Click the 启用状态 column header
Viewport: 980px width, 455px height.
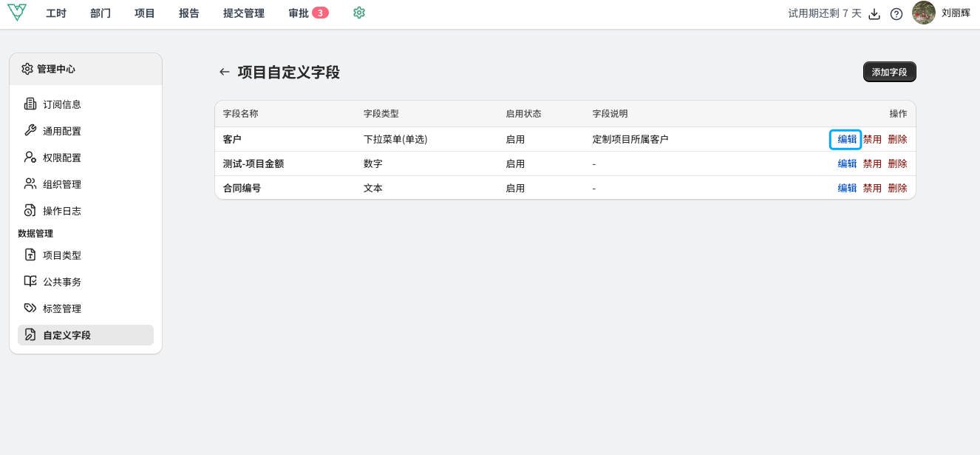pyautogui.click(x=523, y=114)
